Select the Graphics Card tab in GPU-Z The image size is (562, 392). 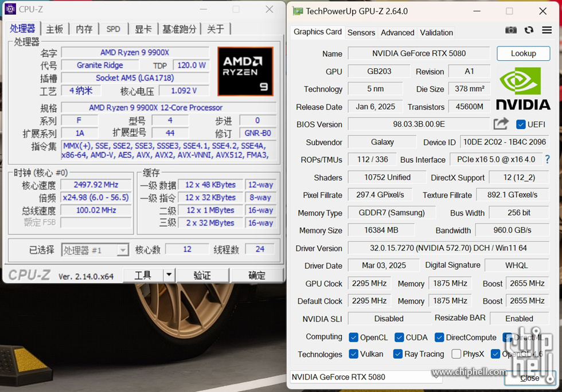(x=318, y=32)
